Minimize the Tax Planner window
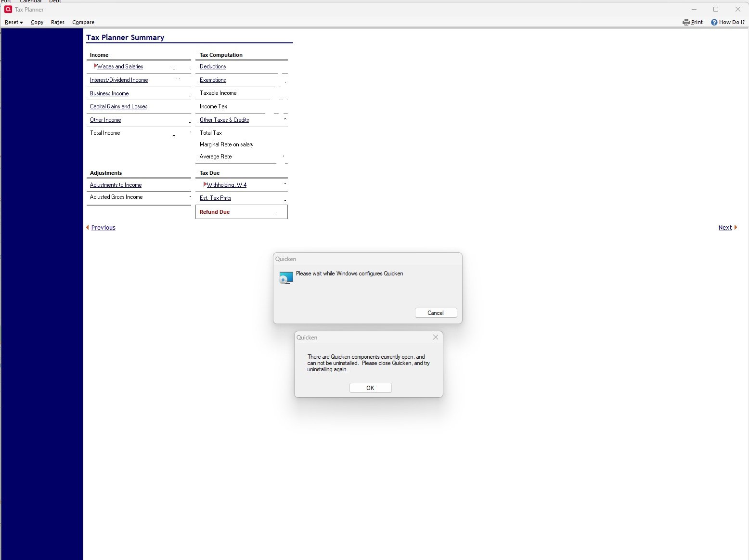749x560 pixels. [x=694, y=9]
